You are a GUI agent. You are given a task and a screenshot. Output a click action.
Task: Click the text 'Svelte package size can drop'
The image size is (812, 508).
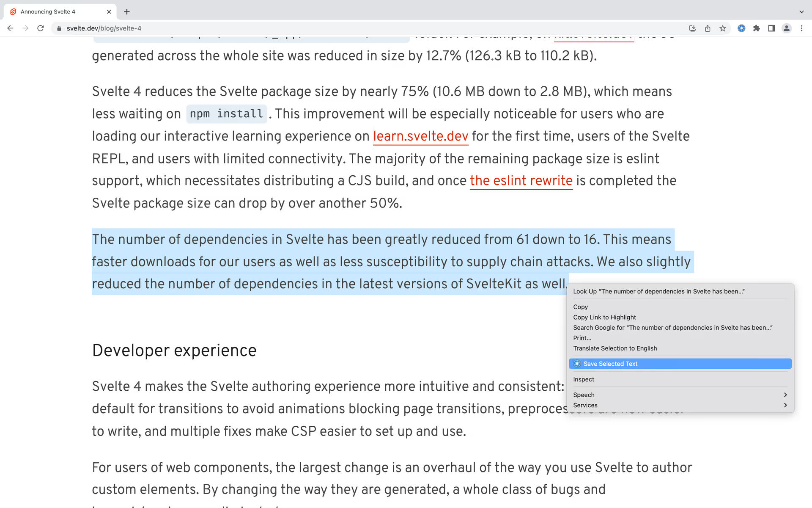pyautogui.click(x=180, y=203)
